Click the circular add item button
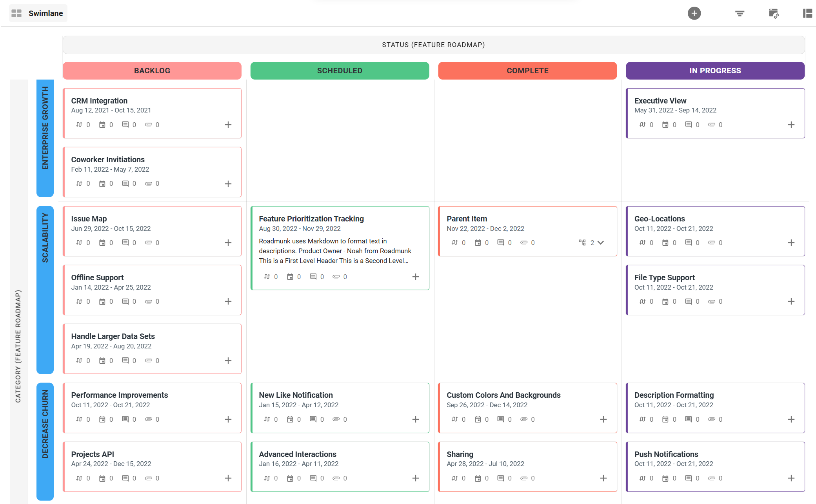This screenshot has width=816, height=504. click(x=694, y=13)
